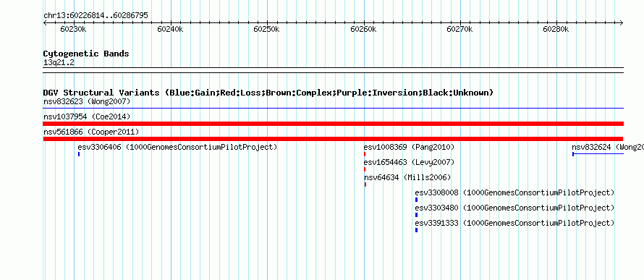
Task: Select the blue nsv832624 gain bar
Action: [598, 154]
